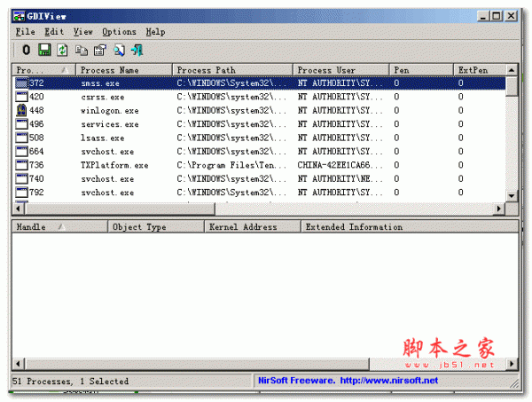Image resolution: width=532 pixels, height=402 pixels.
Task: Open the View menu
Action: [x=83, y=32]
